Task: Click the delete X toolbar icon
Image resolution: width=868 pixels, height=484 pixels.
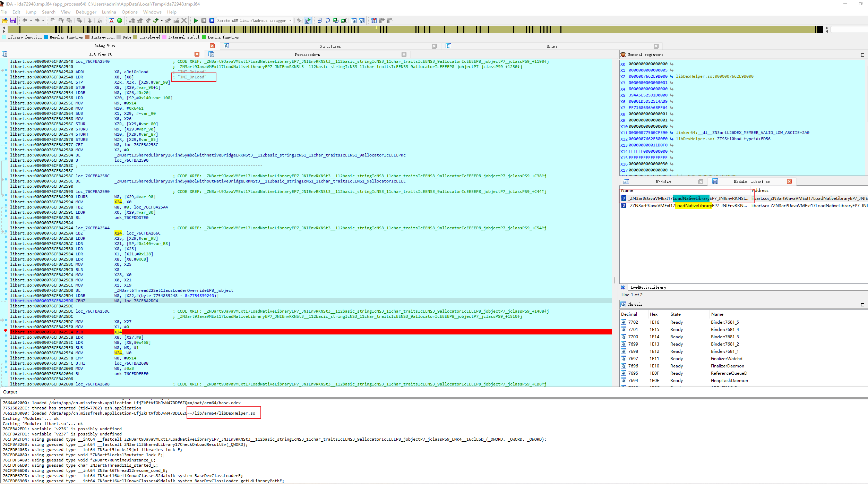Action: pyautogui.click(x=184, y=20)
